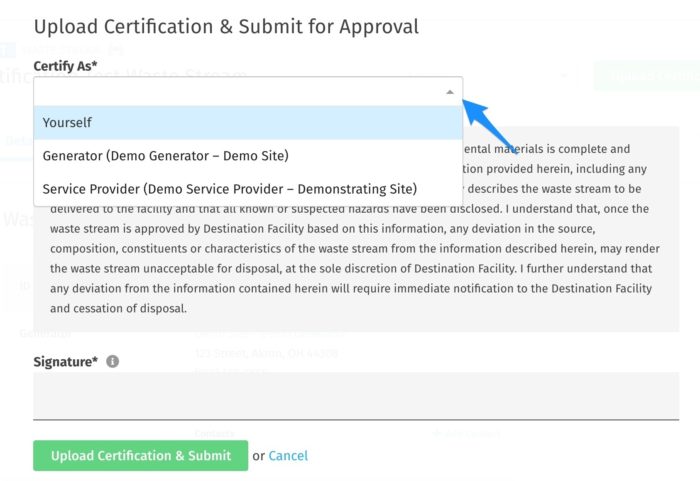This screenshot has width=700, height=481.
Task: Click the faded Contacts label in background
Action: [214, 433]
